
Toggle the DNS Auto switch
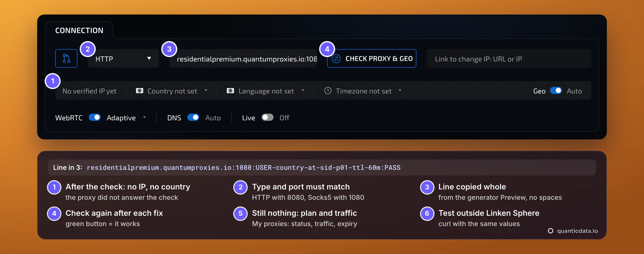193,117
